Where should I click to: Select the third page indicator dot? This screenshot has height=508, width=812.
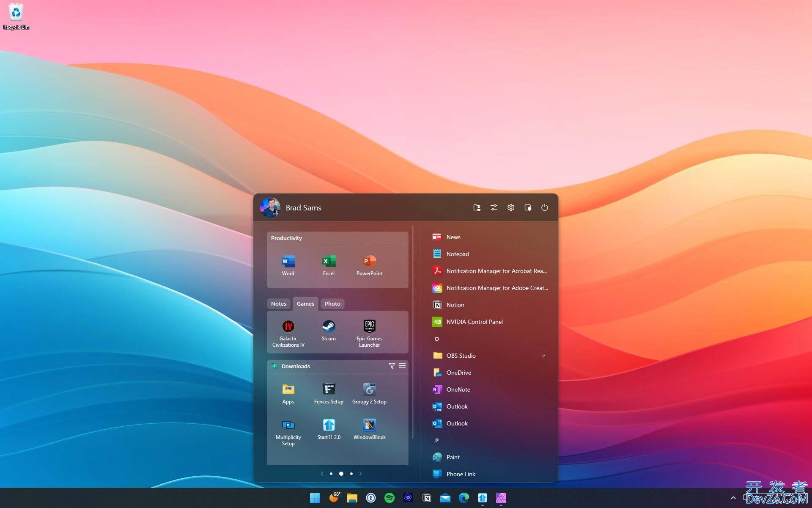[351, 474]
